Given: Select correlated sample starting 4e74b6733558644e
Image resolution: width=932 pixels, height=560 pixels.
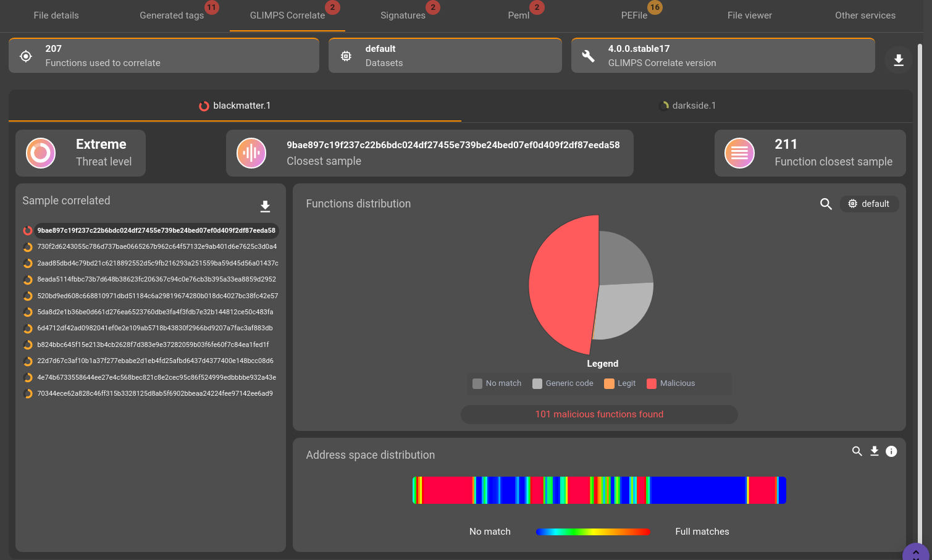Looking at the screenshot, I should tap(156, 377).
